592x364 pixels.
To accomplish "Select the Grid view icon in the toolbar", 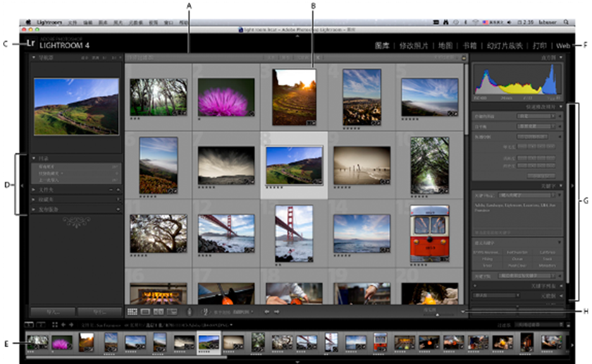I will click(x=132, y=312).
